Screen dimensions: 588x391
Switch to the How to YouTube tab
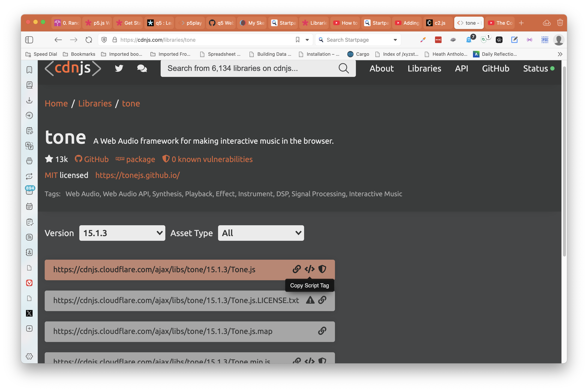[x=345, y=23]
